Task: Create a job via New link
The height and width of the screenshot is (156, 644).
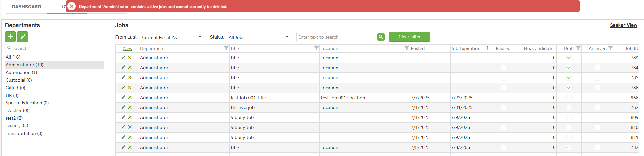Action: point(128,48)
